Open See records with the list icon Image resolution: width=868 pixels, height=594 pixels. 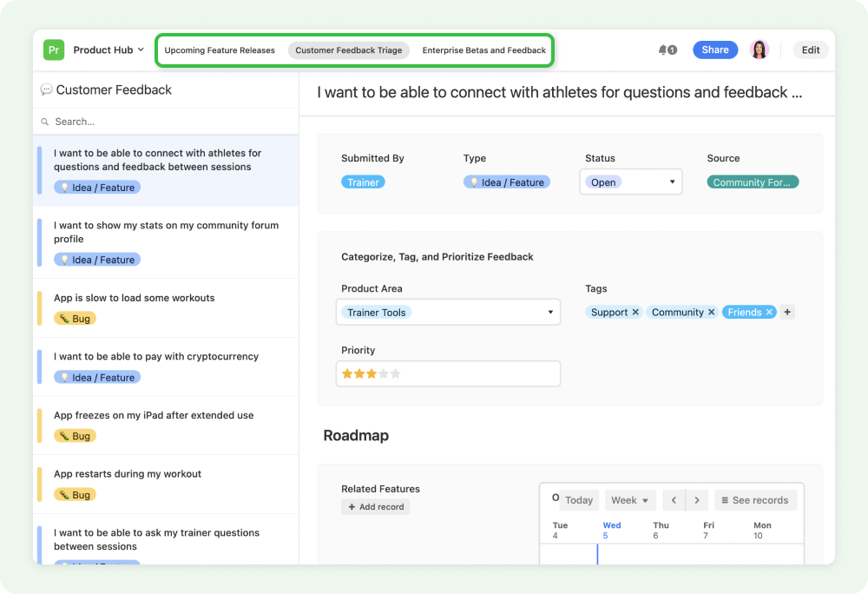click(x=724, y=499)
